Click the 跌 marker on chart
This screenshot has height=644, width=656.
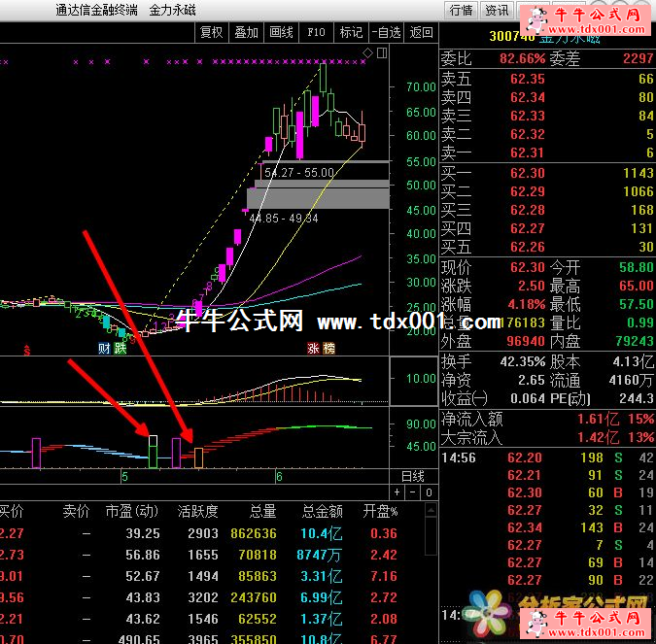(x=121, y=348)
